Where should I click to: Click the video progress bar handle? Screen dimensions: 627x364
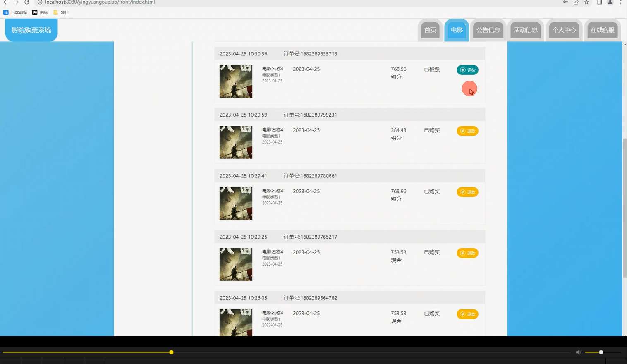171,352
